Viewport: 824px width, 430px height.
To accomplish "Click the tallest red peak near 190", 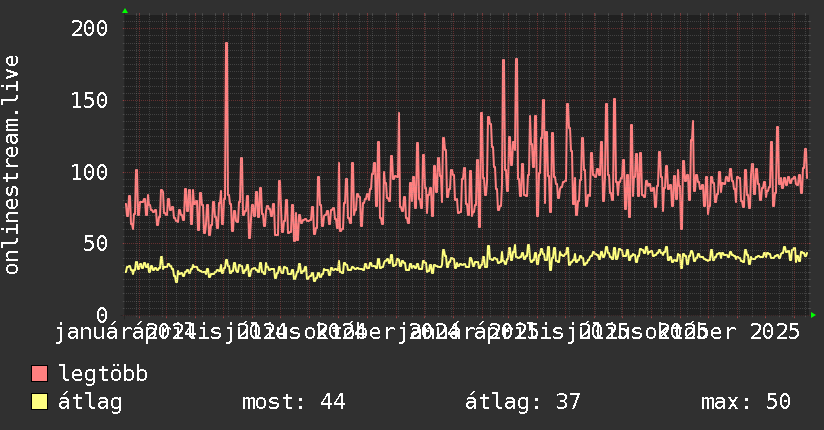I will click(x=226, y=44).
